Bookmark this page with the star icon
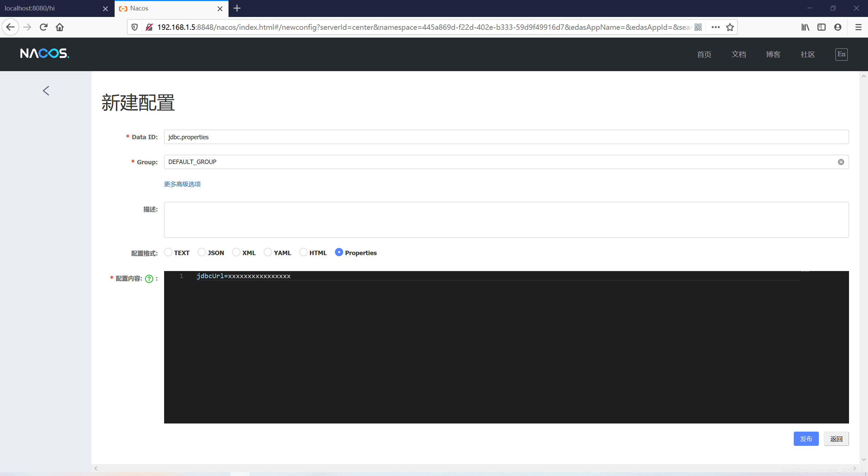This screenshot has width=868, height=476. [x=730, y=27]
